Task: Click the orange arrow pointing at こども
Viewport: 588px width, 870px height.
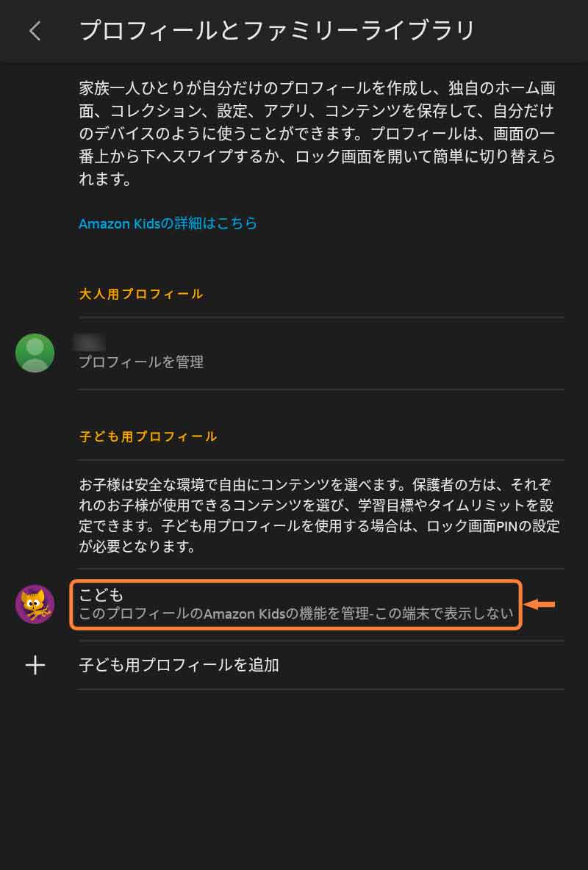Action: pos(539,605)
